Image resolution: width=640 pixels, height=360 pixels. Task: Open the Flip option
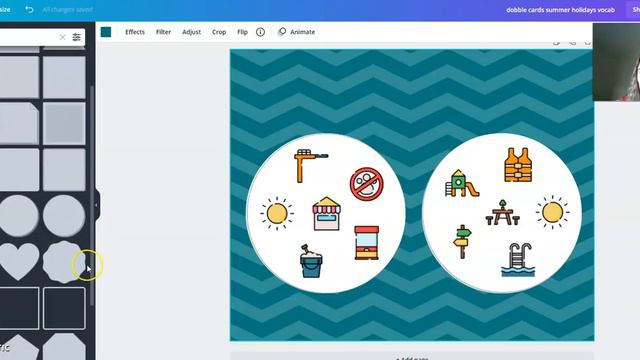point(242,32)
